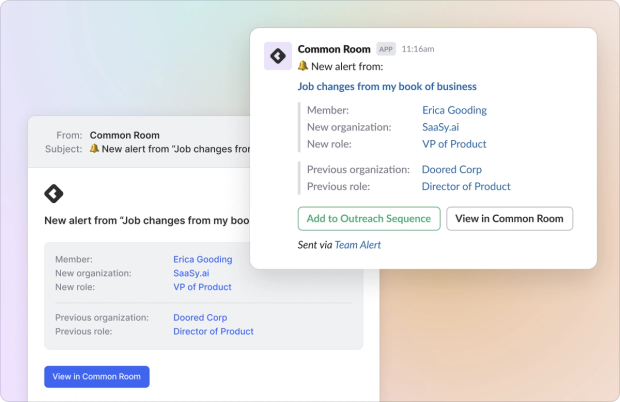Click 'Previous organization:' label in the email
Viewport: 620px width, 402px height.
click(x=102, y=317)
